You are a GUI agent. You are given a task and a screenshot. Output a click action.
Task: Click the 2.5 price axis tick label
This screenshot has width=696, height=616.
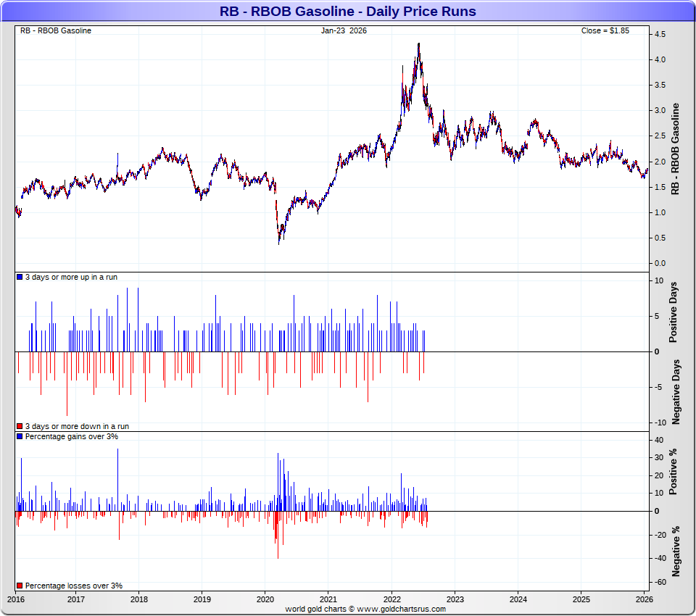[x=660, y=136]
